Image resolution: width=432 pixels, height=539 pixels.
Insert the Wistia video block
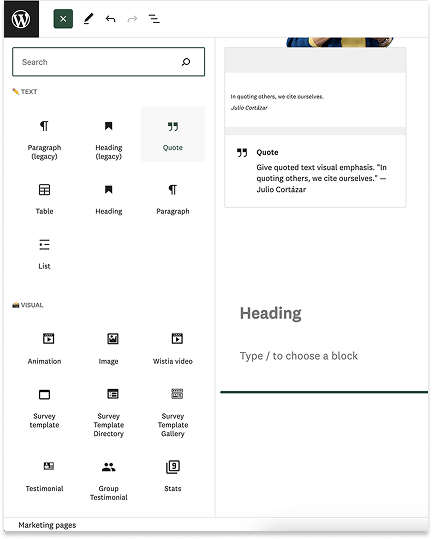(173, 349)
